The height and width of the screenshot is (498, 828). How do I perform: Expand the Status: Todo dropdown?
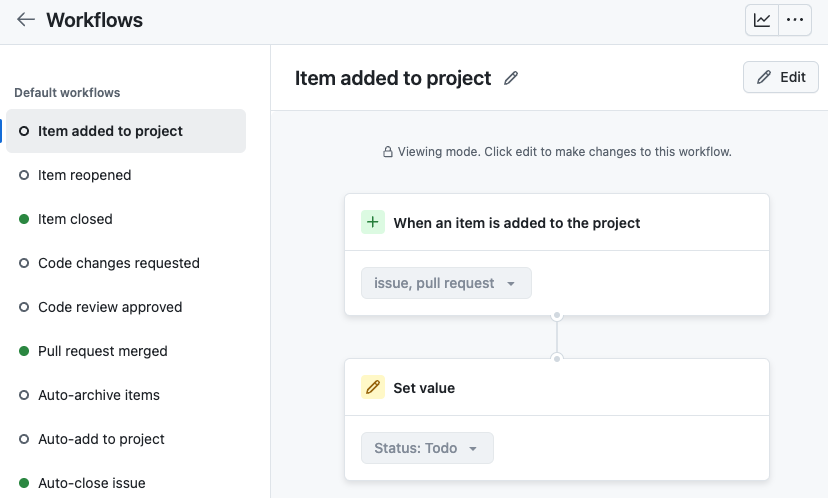[427, 448]
